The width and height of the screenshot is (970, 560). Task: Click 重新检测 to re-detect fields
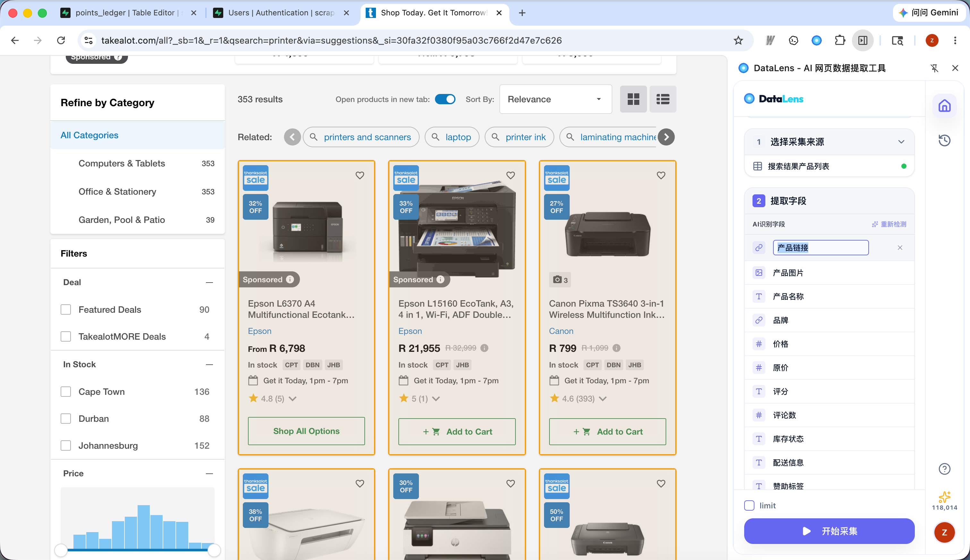pyautogui.click(x=889, y=224)
